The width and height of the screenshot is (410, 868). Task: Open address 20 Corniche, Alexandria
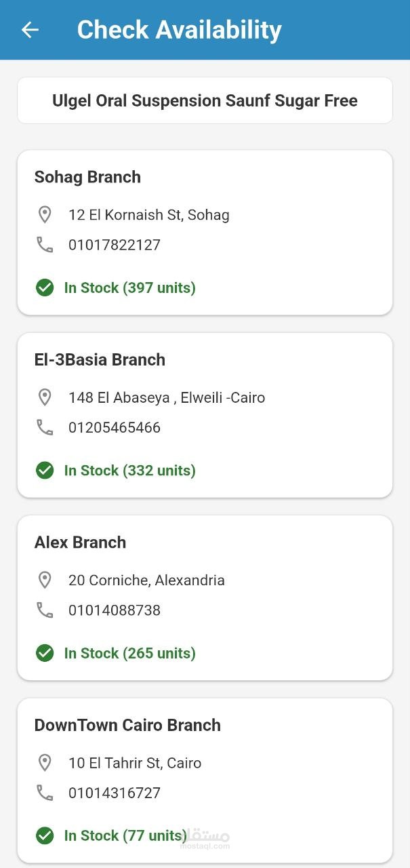click(x=146, y=580)
